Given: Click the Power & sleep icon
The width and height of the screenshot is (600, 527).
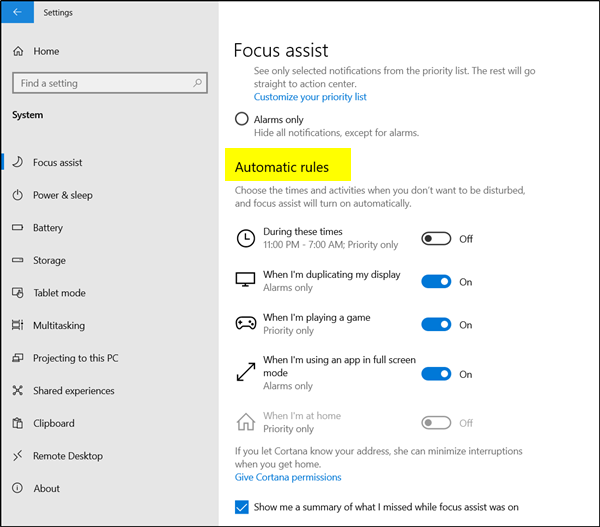Looking at the screenshot, I should click(18, 195).
